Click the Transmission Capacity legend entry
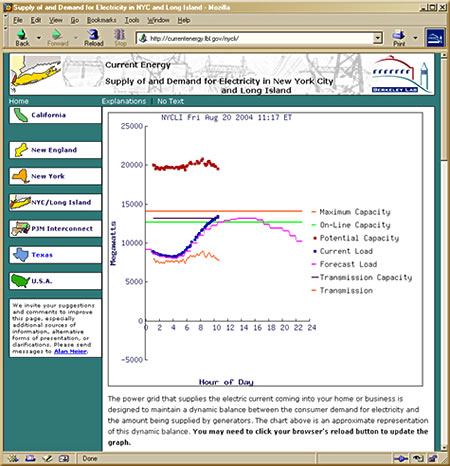Screen dimensions: 450x466 click(362, 277)
